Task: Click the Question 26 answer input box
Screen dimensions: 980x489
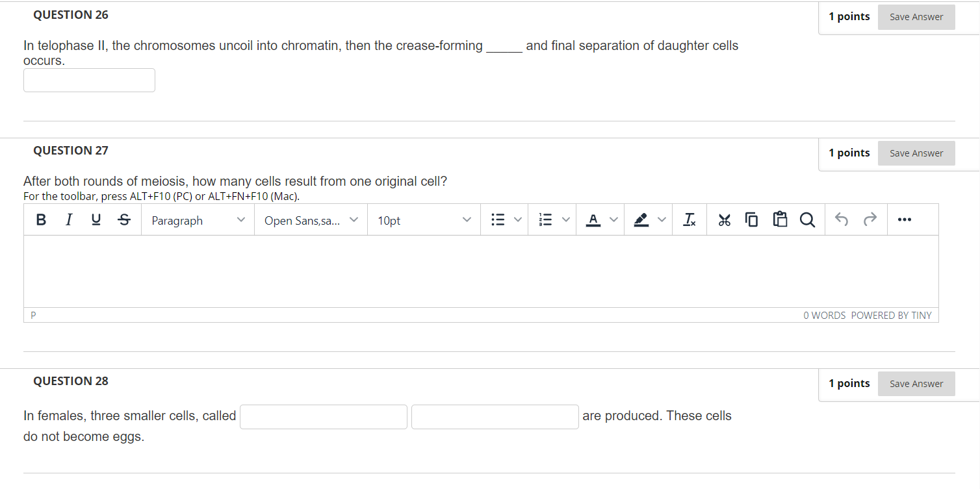Action: pyautogui.click(x=90, y=80)
